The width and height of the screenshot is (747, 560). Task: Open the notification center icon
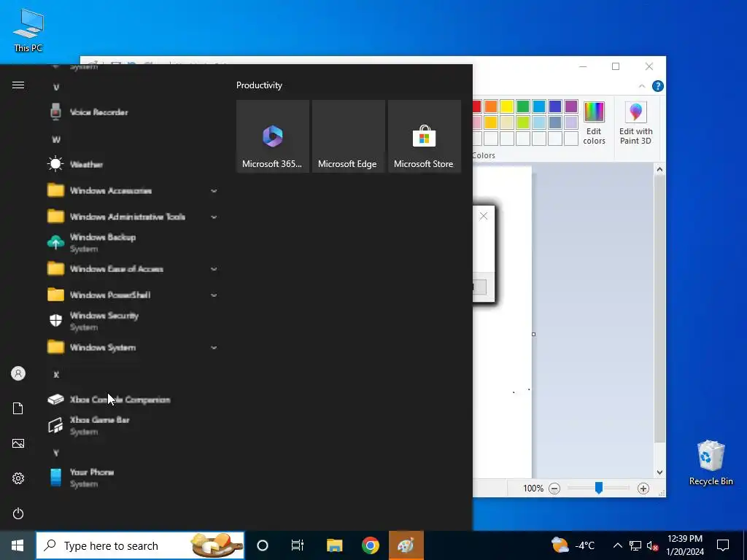pyautogui.click(x=723, y=545)
